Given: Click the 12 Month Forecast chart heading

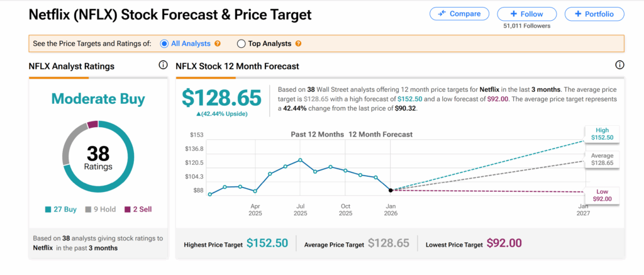Looking at the screenshot, I should (x=380, y=135).
